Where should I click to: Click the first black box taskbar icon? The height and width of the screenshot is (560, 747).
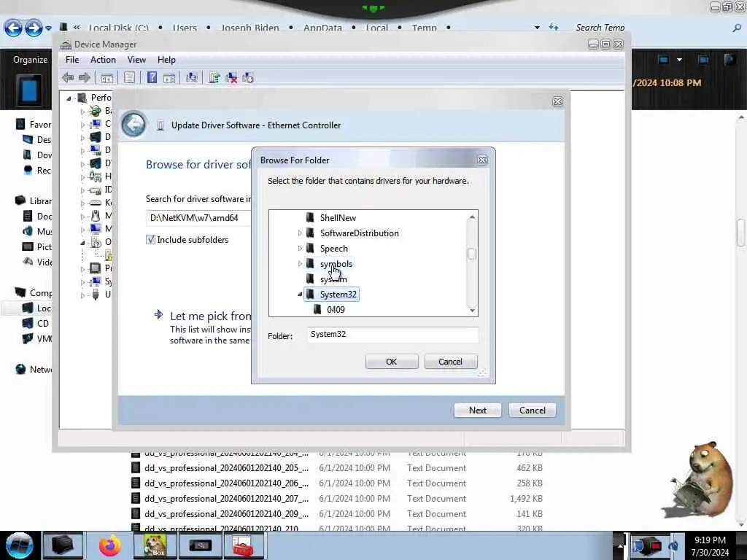pyautogui.click(x=63, y=545)
